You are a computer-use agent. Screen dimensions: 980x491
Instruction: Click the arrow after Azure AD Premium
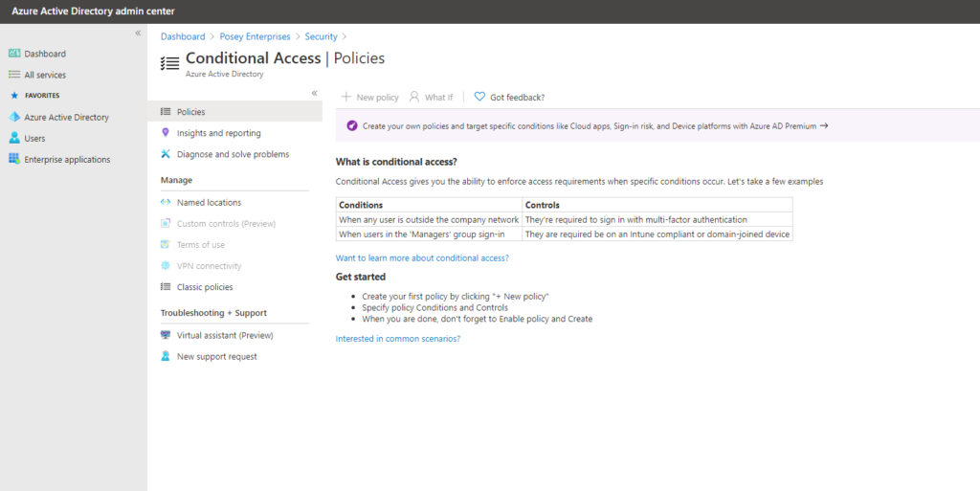824,125
